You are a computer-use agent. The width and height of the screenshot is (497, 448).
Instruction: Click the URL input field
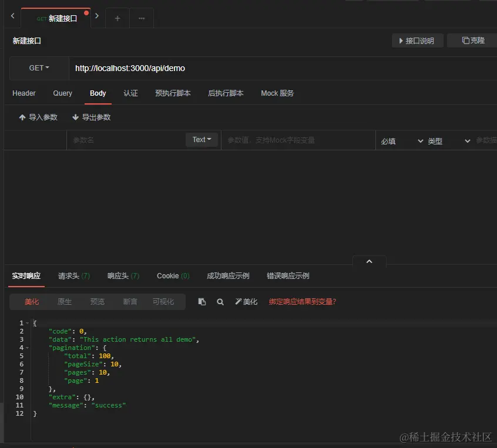[x=283, y=68]
